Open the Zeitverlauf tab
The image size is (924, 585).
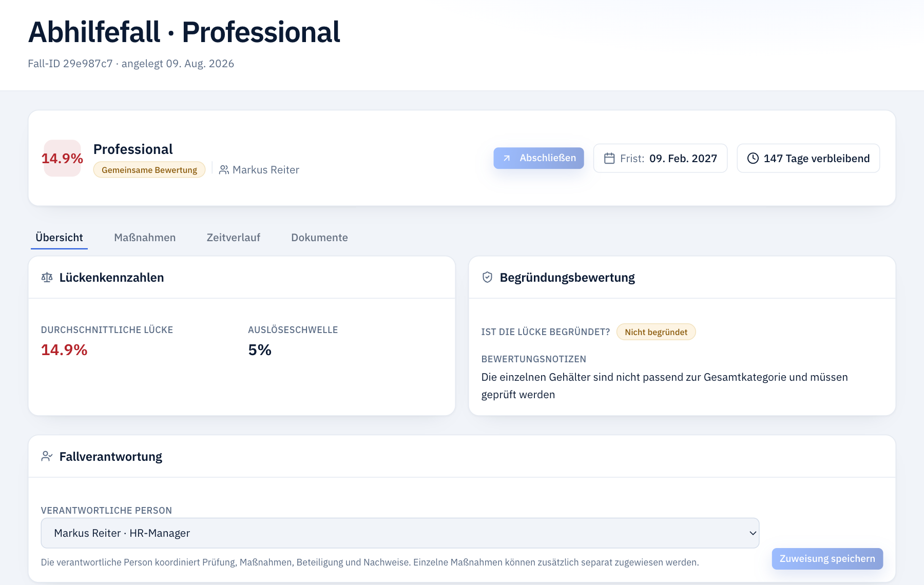234,238
